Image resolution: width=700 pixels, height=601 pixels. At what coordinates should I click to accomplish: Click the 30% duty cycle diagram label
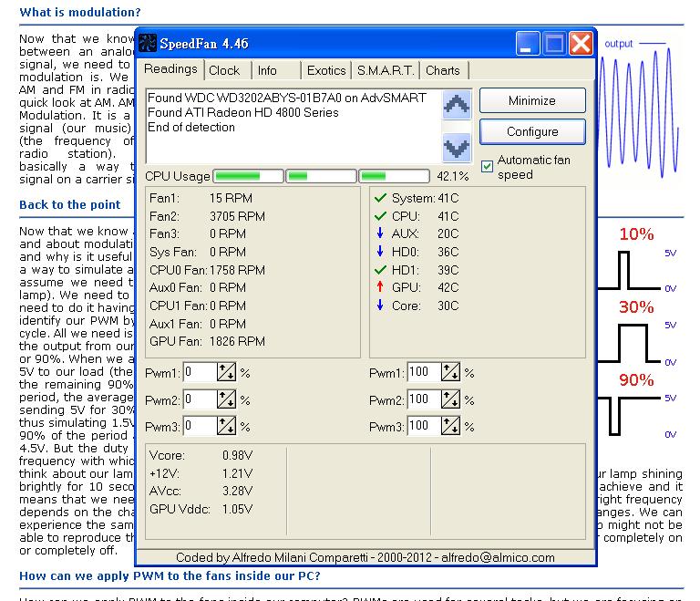point(636,307)
